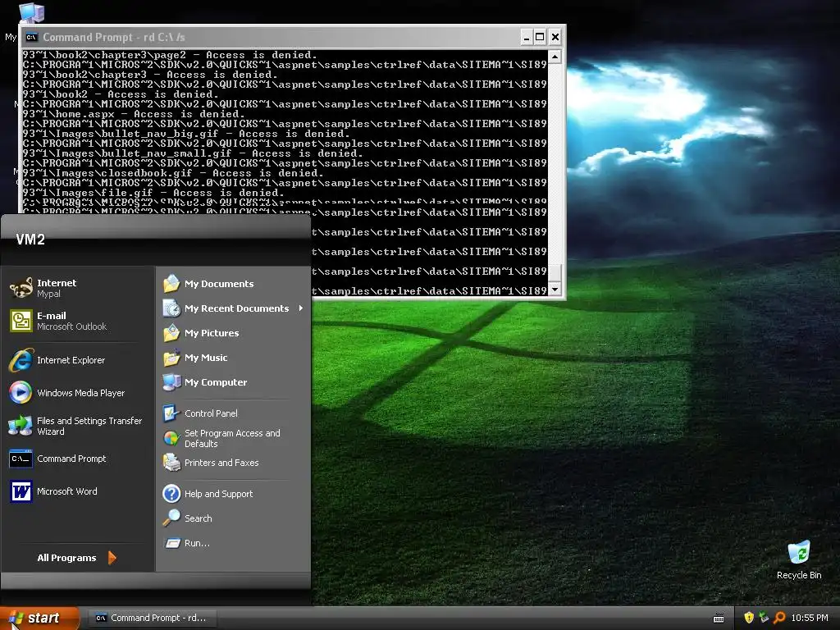The width and height of the screenshot is (840, 630).
Task: Open the Search magnifier icon
Action: point(171,518)
